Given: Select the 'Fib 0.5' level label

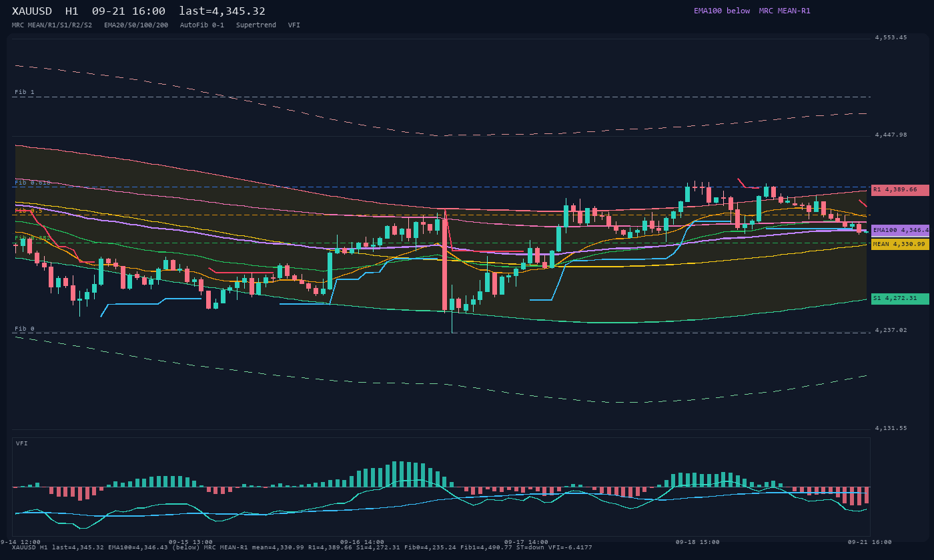Looking at the screenshot, I should click(x=29, y=211).
